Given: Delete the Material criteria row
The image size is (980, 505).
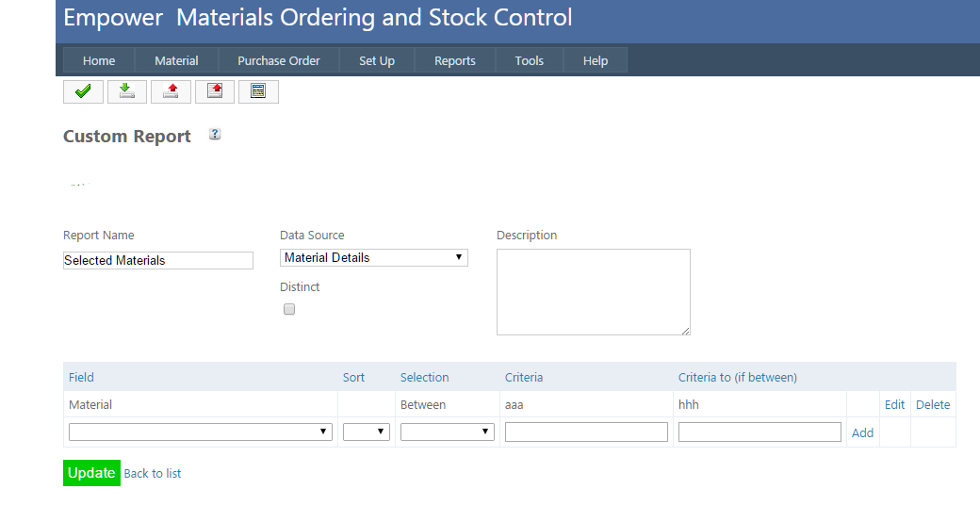Looking at the screenshot, I should coord(932,404).
